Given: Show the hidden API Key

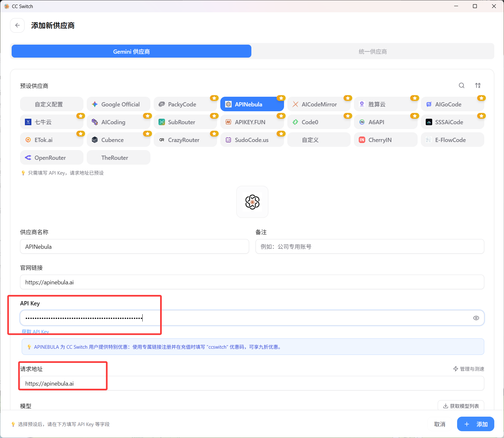Looking at the screenshot, I should [476, 318].
